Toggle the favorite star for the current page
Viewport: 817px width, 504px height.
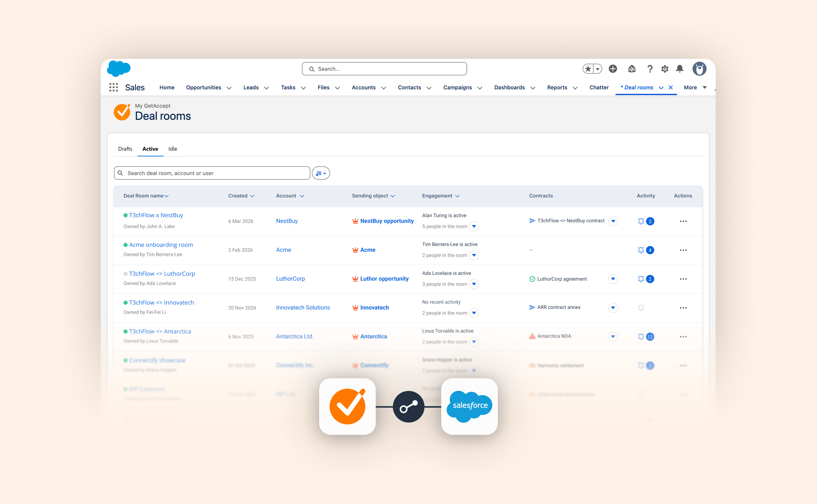(588, 69)
